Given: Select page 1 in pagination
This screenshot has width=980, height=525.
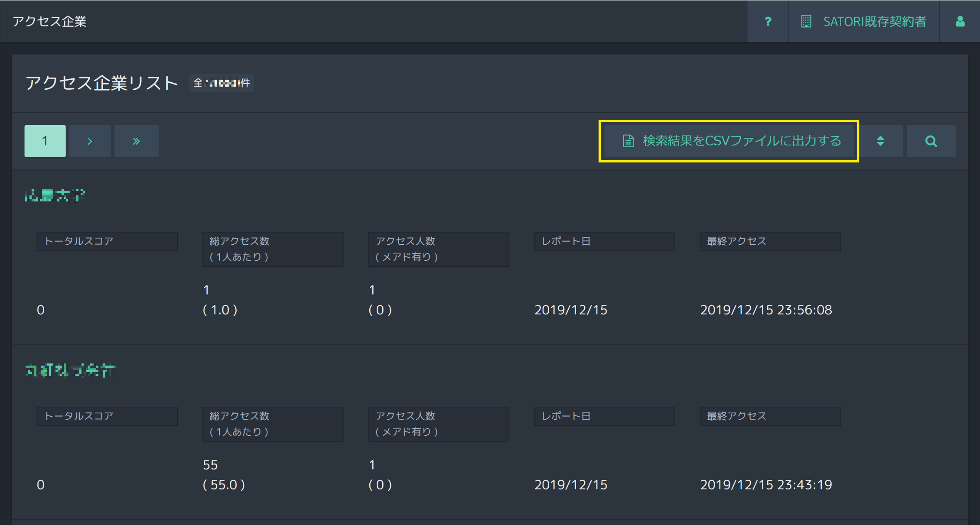Looking at the screenshot, I should 45,141.
